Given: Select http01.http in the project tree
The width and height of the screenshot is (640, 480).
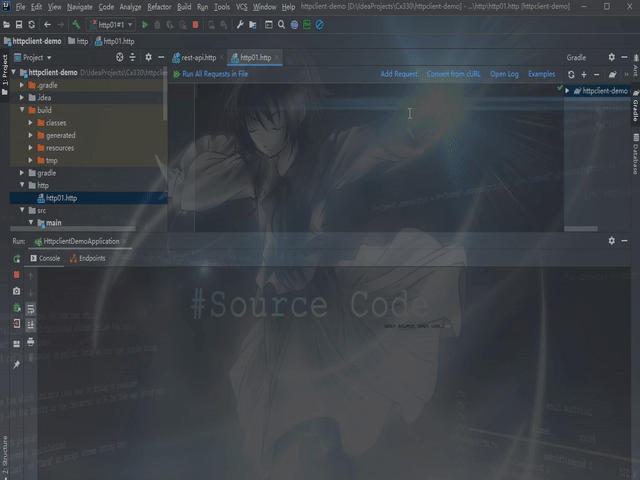Looking at the screenshot, I should point(61,198).
